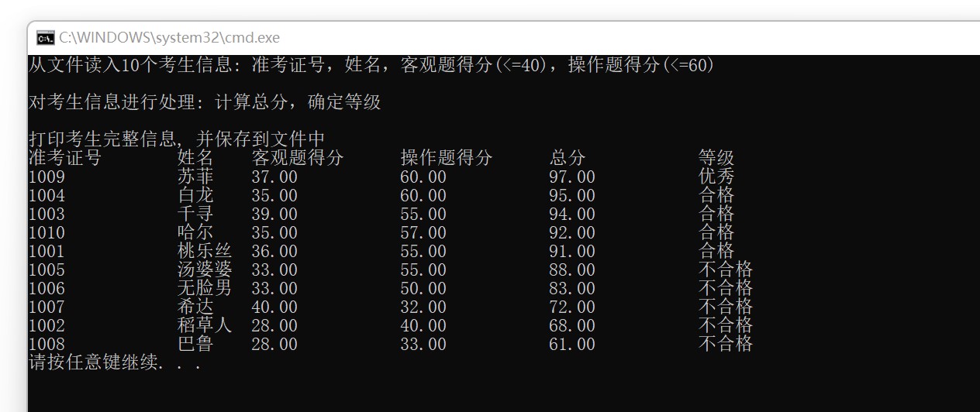Click exam number 1001
Viewport: 980px width, 412px height.
click(47, 252)
